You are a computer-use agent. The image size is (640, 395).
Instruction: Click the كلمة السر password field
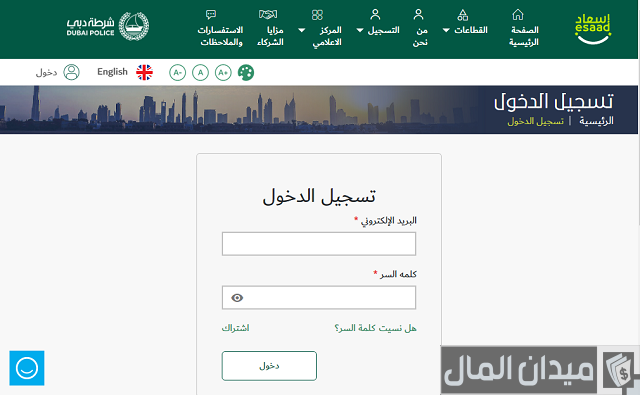(319, 297)
